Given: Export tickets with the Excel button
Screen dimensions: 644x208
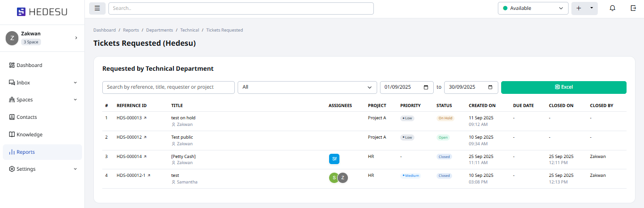Looking at the screenshot, I should pos(563,87).
